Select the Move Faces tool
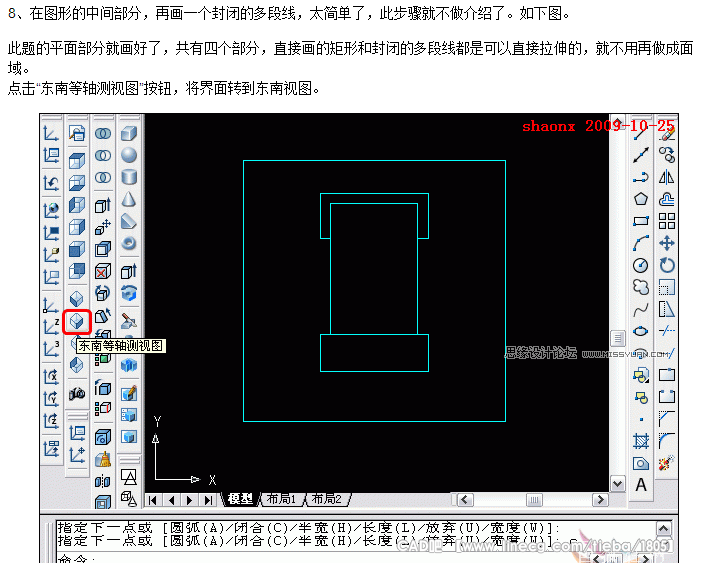The width and height of the screenshot is (703, 563). pos(103,227)
